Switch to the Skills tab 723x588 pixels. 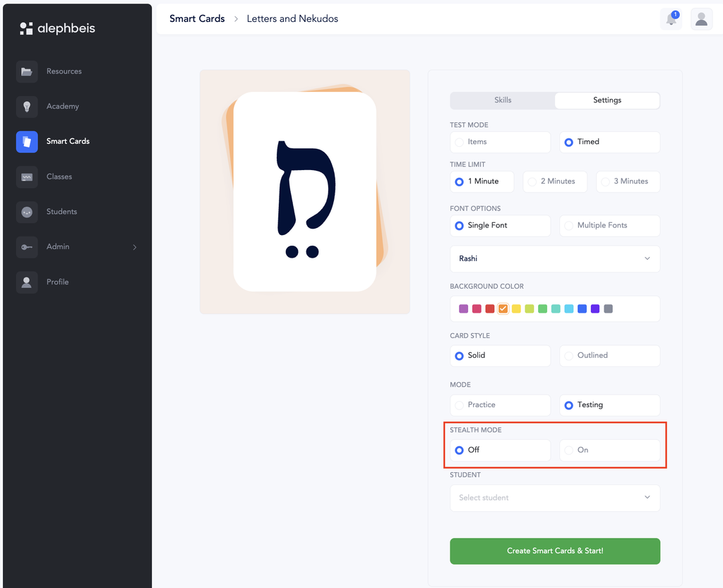(503, 100)
